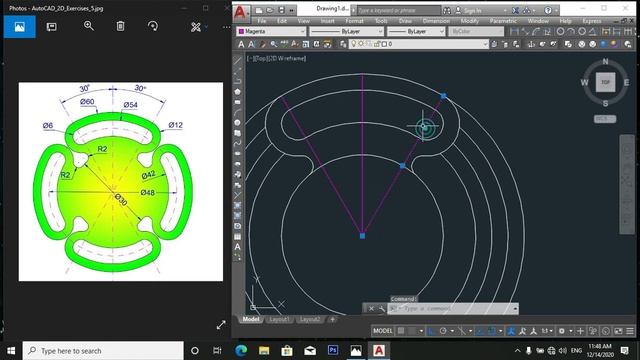Click the MODEL button in status bar
Image resolution: width=640 pixels, height=360 pixels.
383,331
